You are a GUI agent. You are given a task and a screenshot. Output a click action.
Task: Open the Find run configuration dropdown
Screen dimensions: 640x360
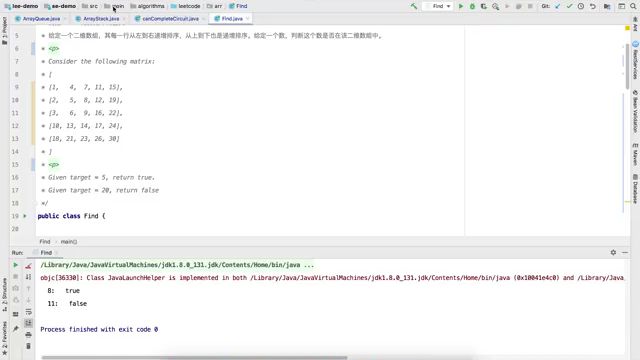[x=438, y=6]
